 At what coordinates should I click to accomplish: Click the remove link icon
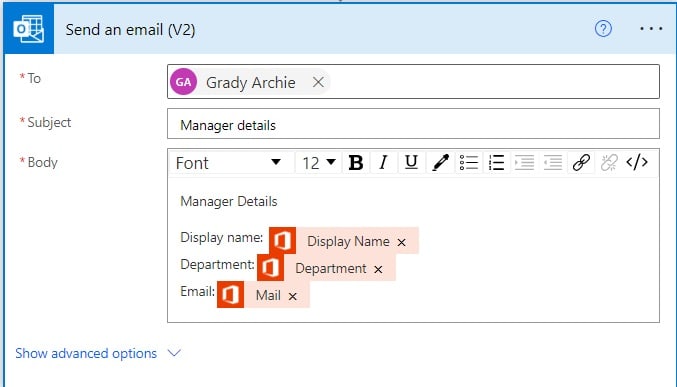[609, 163]
